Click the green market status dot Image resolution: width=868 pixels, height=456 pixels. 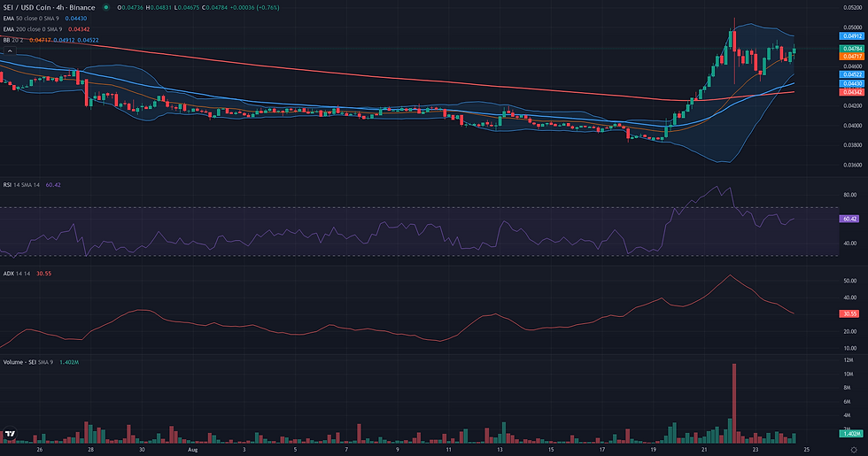[105, 8]
